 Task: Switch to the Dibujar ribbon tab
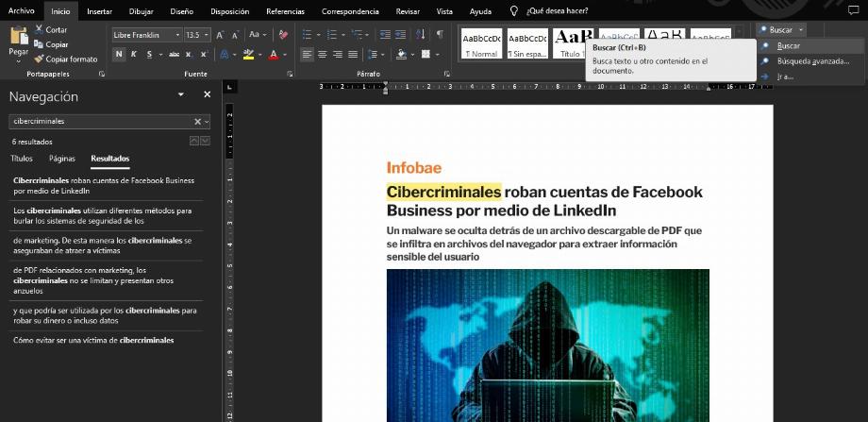(x=142, y=11)
